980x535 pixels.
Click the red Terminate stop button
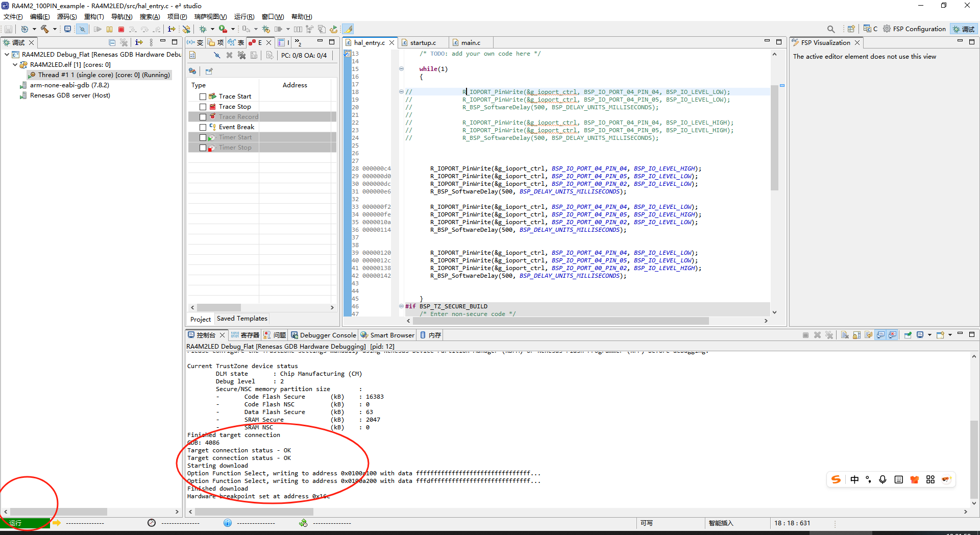[121, 29]
